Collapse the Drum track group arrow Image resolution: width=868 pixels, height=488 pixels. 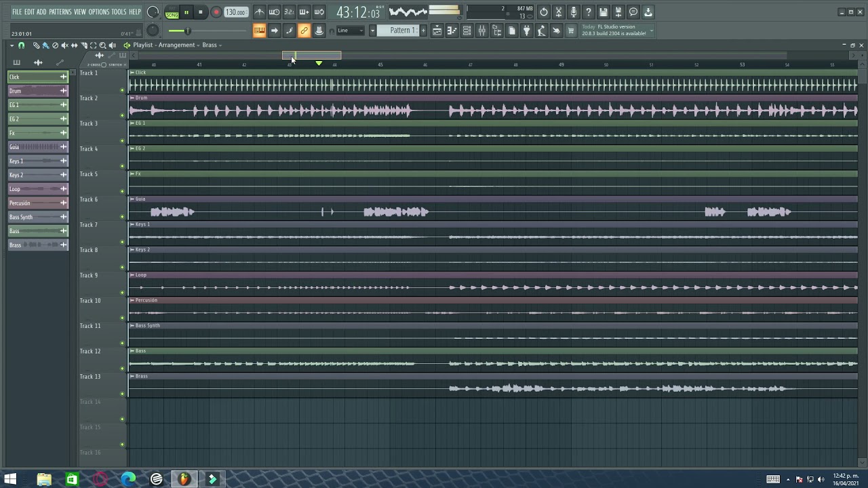tap(132, 98)
